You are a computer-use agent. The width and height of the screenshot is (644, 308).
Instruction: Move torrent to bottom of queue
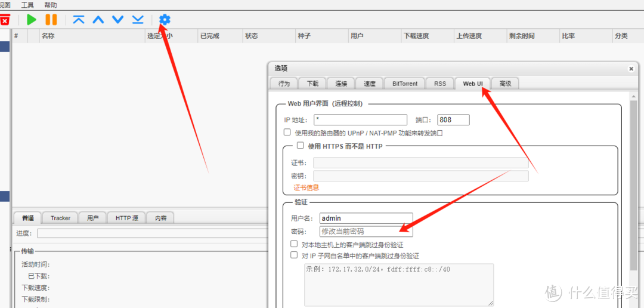(138, 19)
